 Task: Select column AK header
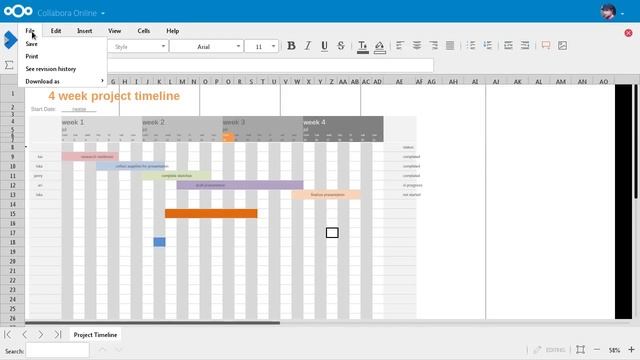(x=518, y=82)
